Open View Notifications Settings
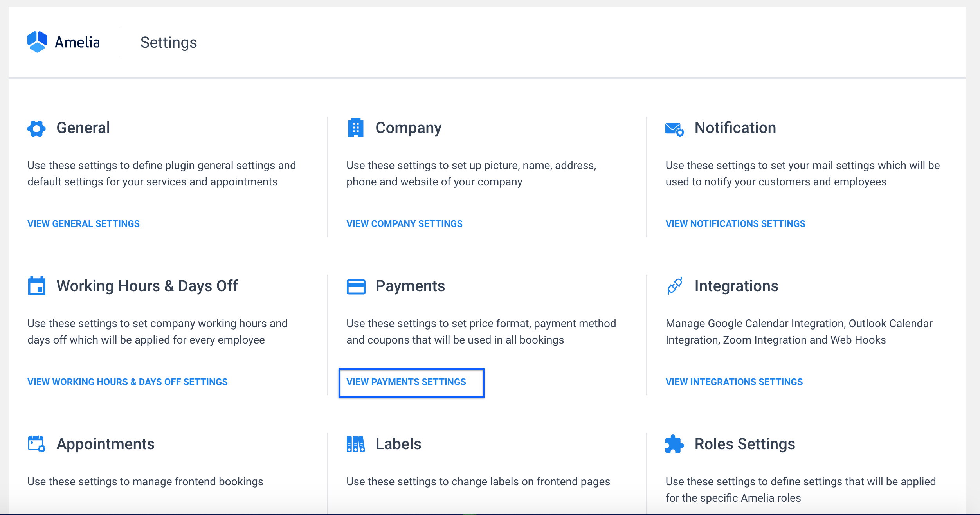This screenshot has width=980, height=515. (735, 223)
